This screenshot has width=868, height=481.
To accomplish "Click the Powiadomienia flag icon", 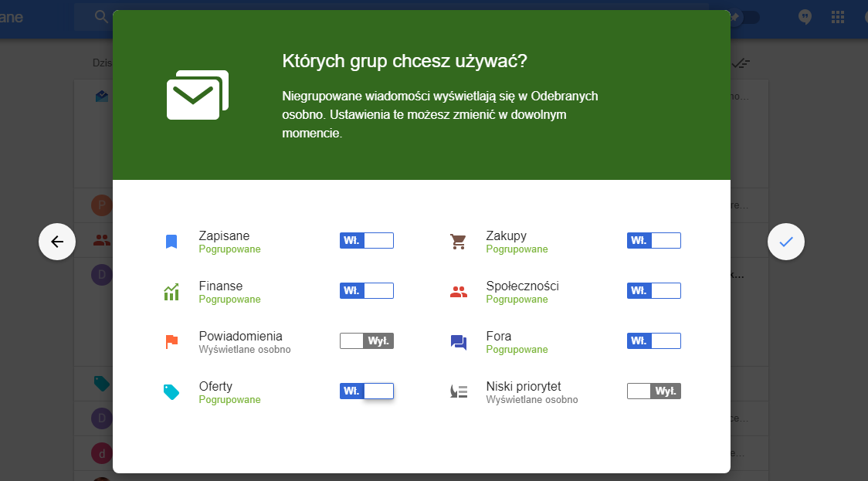I will 171,340.
